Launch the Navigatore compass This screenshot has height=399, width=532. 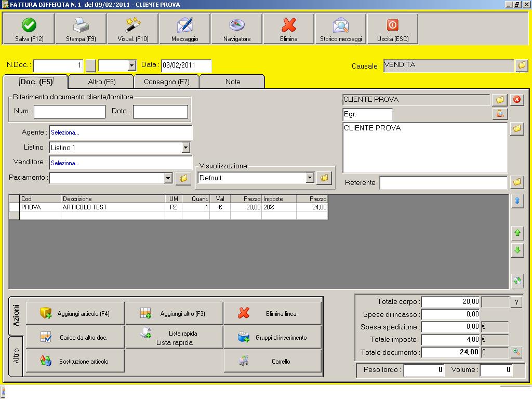(237, 25)
